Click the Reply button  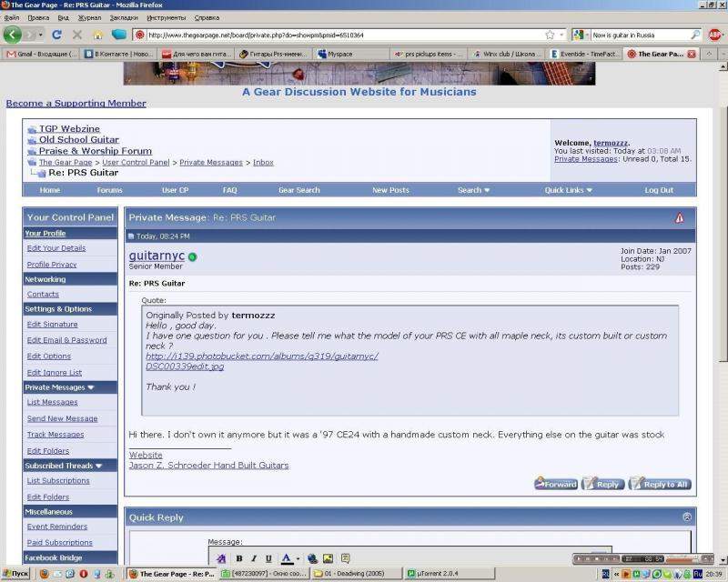coord(602,484)
